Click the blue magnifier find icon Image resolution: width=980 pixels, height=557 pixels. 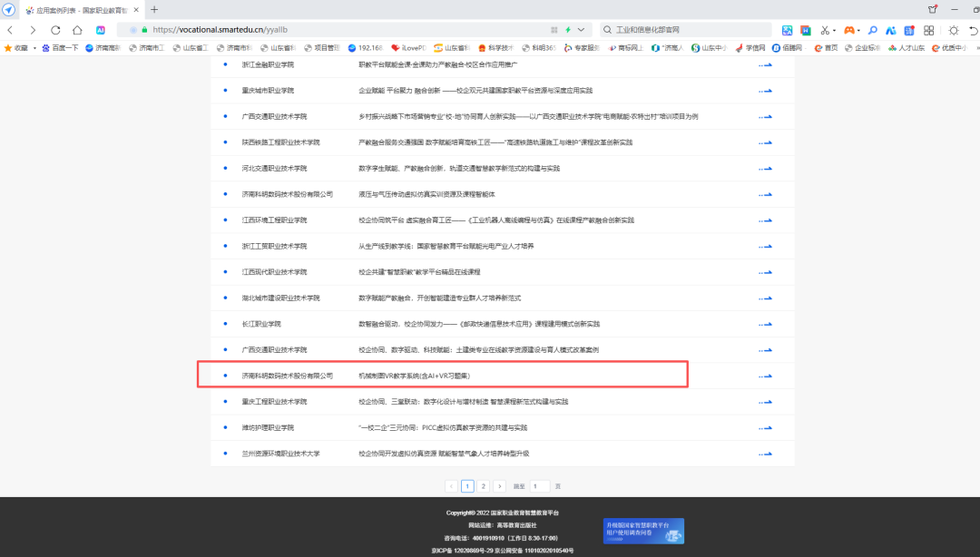coord(873,29)
